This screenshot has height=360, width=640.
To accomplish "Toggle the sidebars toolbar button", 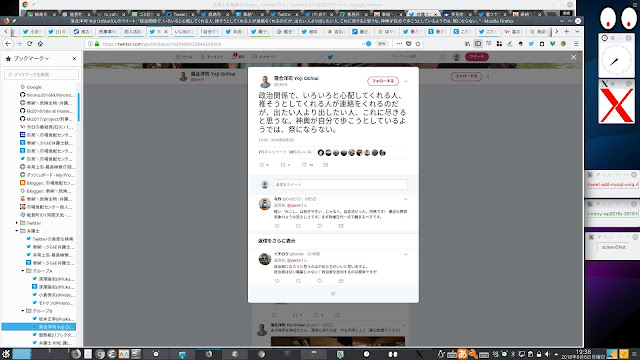I will [x=478, y=44].
